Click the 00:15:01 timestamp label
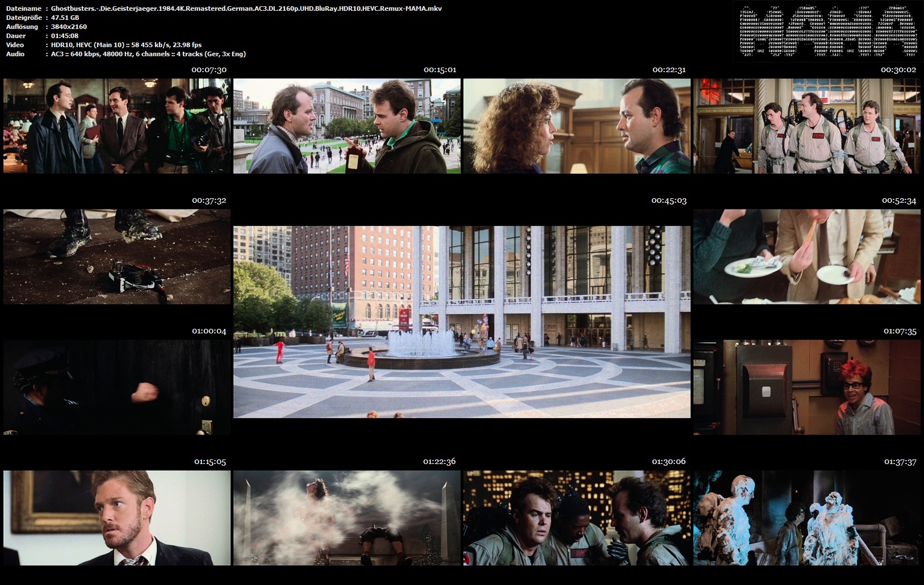 pos(440,70)
